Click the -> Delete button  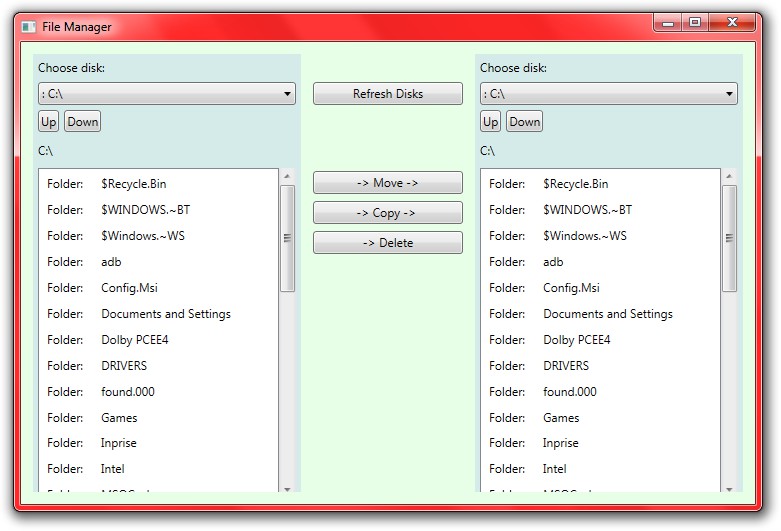point(388,243)
